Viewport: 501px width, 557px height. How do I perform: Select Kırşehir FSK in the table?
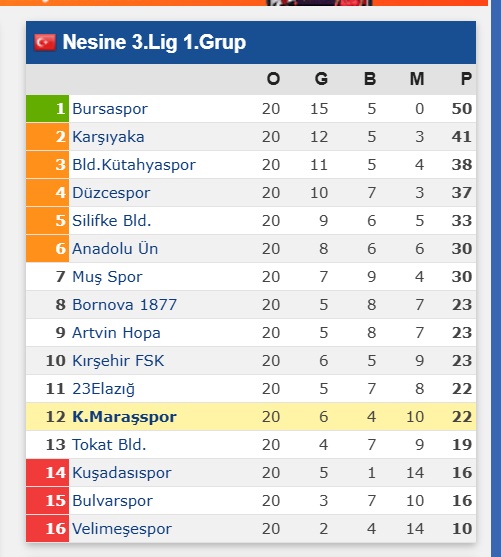coord(118,361)
